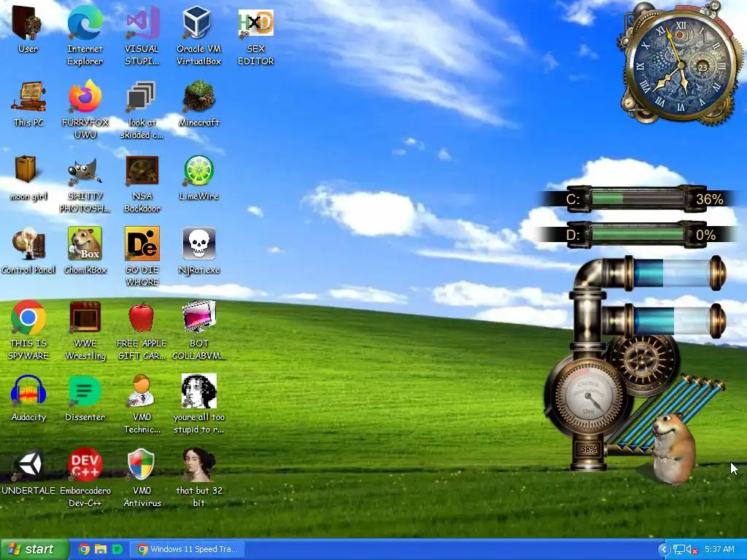Click the FREE APPLE GIFT CAR... icon

click(142, 317)
